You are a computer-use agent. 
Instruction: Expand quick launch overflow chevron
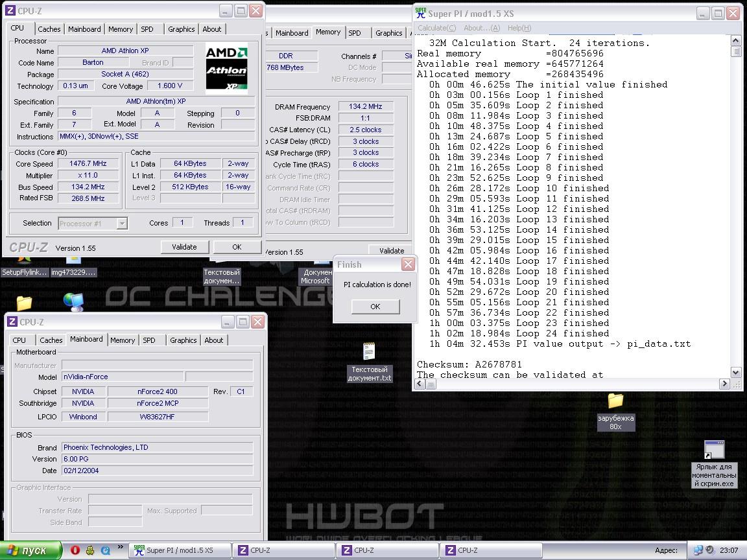pos(120,547)
